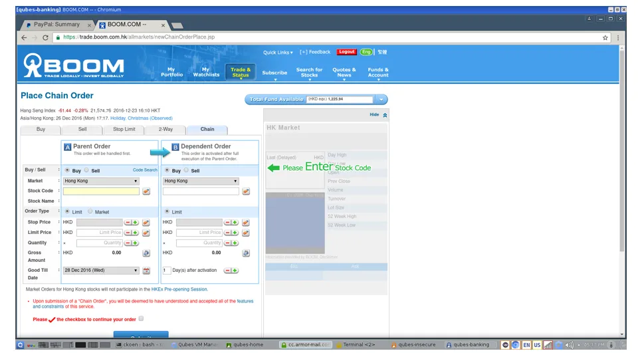Screen dimensions: 644x353
Task: Open My Watchlists in the navigation
Action: click(206, 72)
